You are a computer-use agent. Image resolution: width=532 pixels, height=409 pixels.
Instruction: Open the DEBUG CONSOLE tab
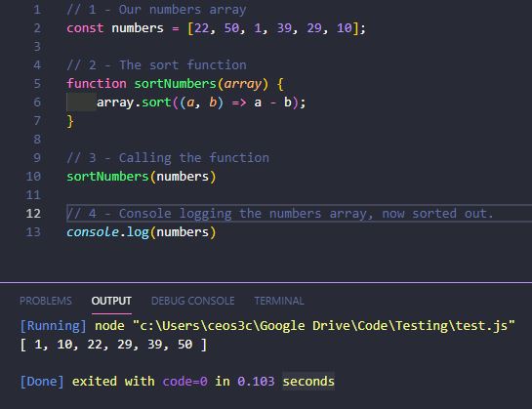coord(192,301)
